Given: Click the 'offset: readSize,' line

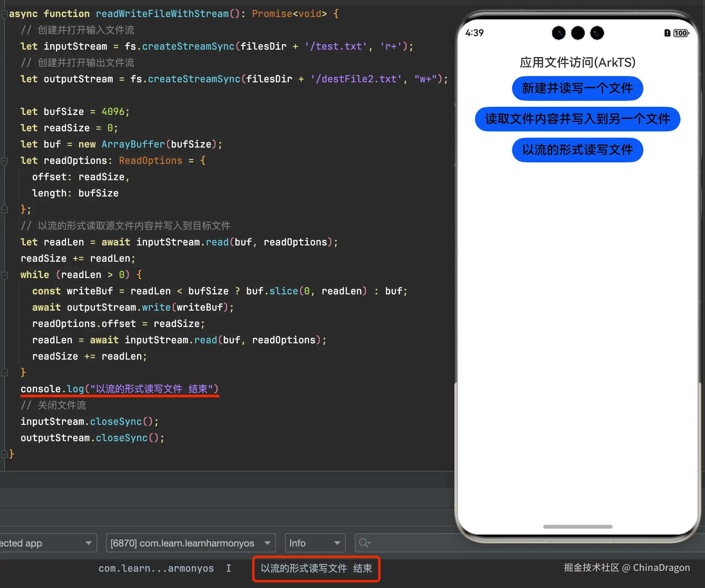Looking at the screenshot, I should point(81,177).
